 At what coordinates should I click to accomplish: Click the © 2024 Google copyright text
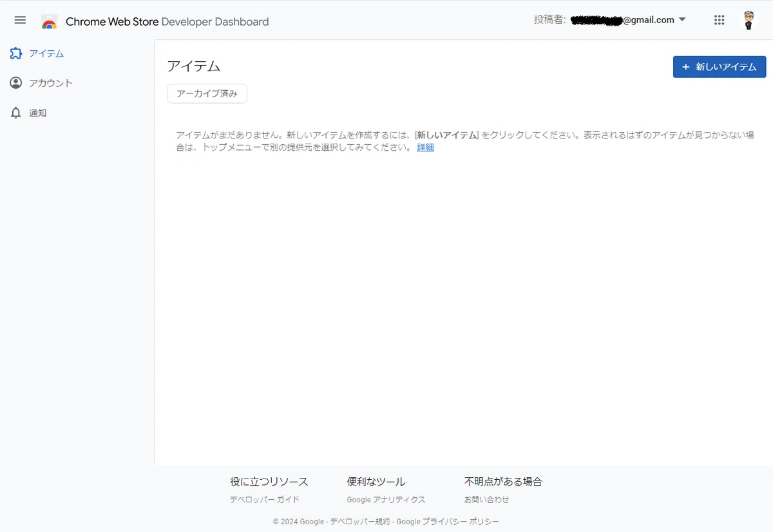[x=298, y=522]
